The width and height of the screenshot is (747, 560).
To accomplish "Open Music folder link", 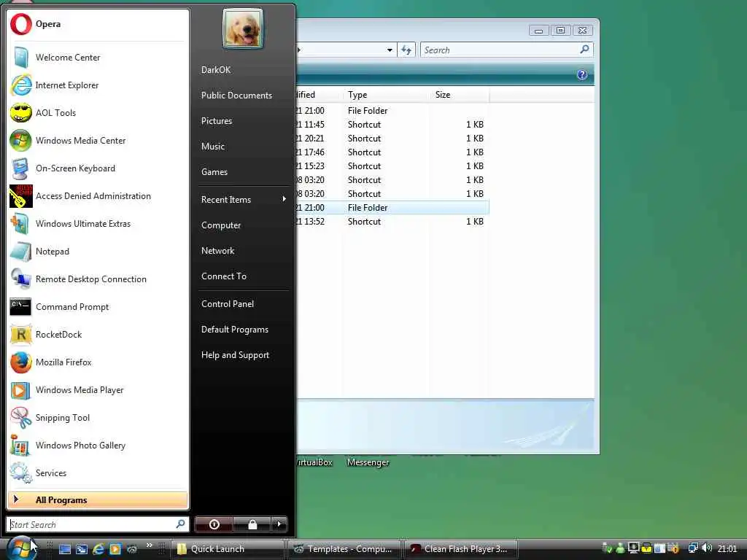I will (x=212, y=146).
